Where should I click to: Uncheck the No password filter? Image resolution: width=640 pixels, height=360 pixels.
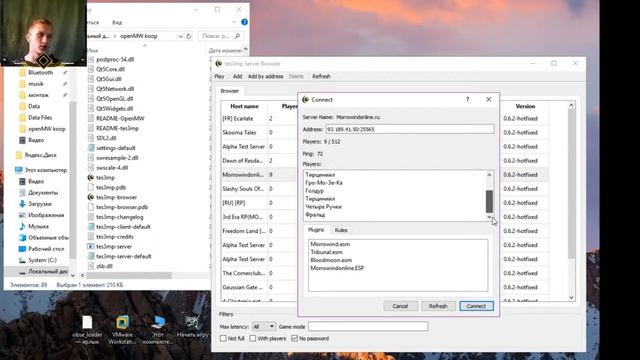click(295, 338)
